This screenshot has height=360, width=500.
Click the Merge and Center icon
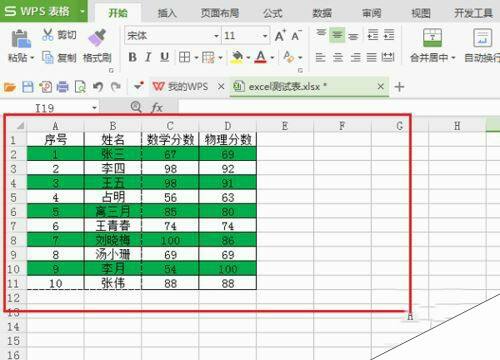click(x=432, y=37)
